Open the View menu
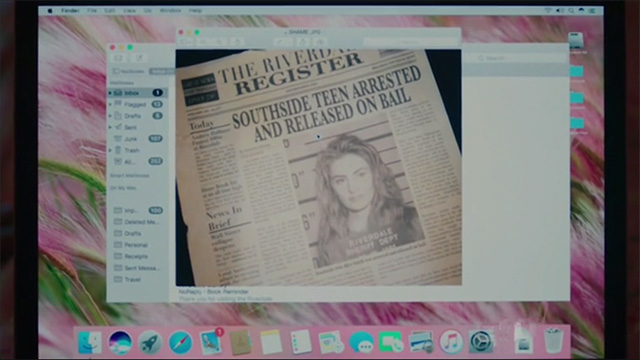Viewport: 640px width, 360px height. [x=129, y=11]
